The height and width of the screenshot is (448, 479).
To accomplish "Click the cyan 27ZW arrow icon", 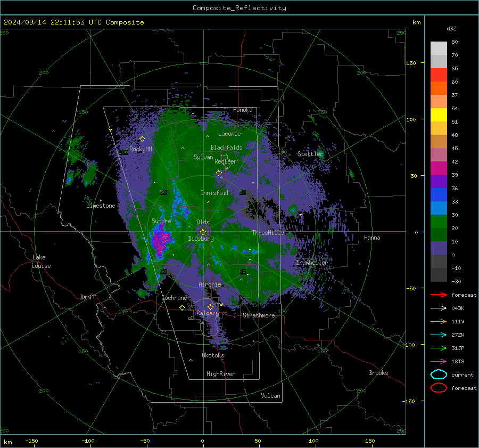I will coord(439,335).
